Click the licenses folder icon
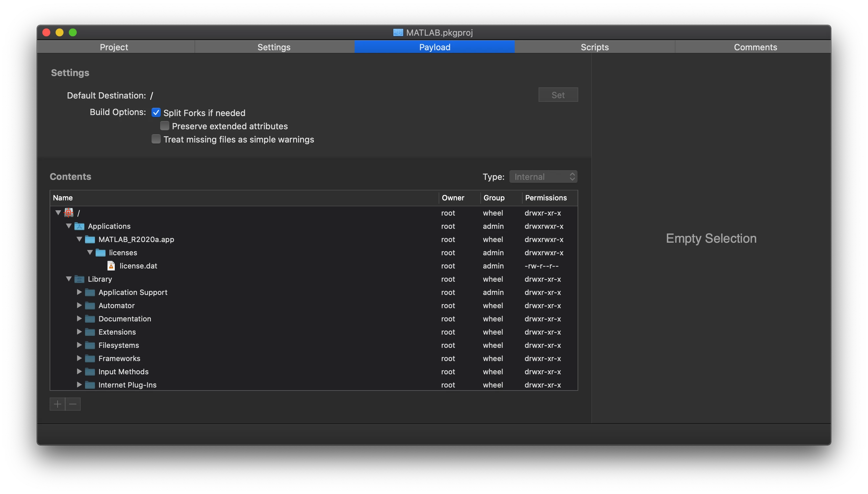The height and width of the screenshot is (494, 868). [101, 252]
